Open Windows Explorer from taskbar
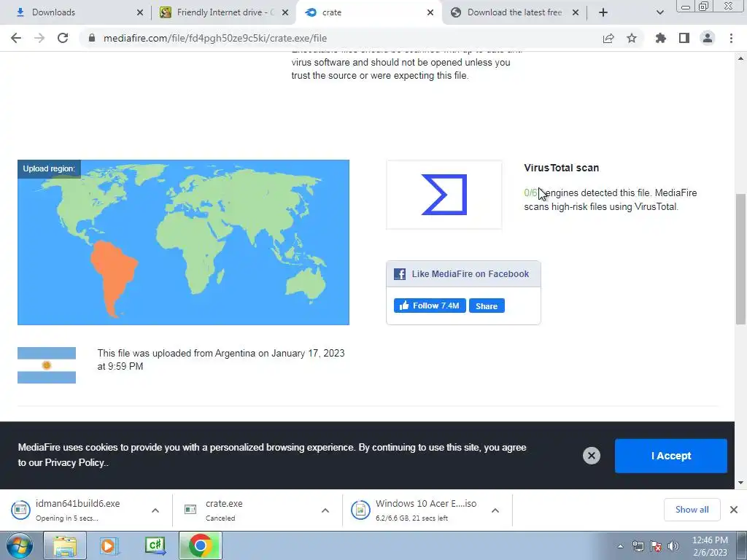The image size is (747, 560). point(65,545)
